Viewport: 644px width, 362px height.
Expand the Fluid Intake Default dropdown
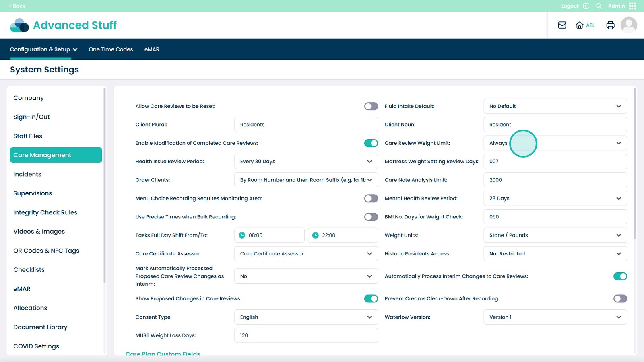coord(555,106)
